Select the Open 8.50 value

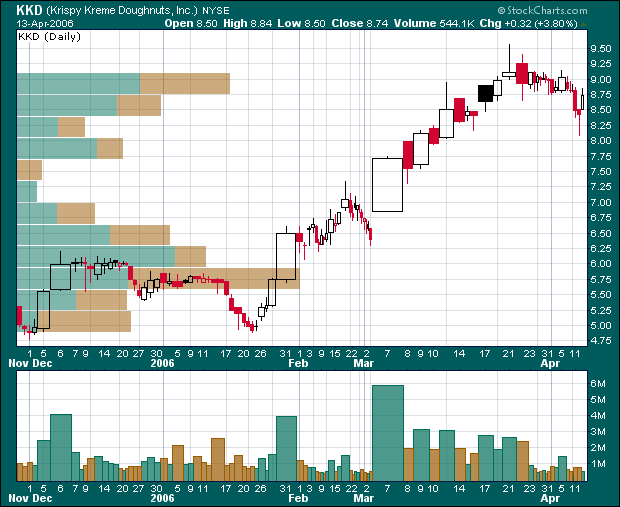click(x=191, y=23)
